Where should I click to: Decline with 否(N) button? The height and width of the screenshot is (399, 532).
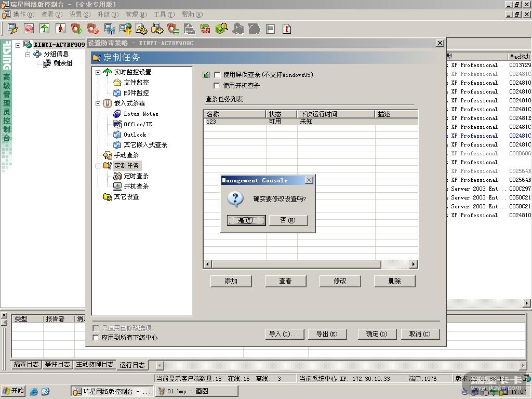pyautogui.click(x=288, y=220)
